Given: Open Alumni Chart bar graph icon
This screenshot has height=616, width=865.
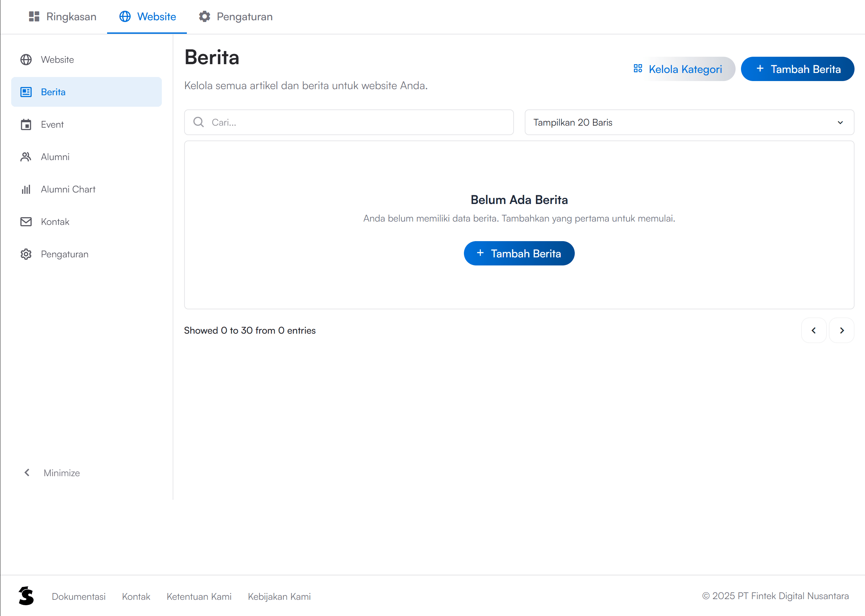Looking at the screenshot, I should click(x=26, y=189).
